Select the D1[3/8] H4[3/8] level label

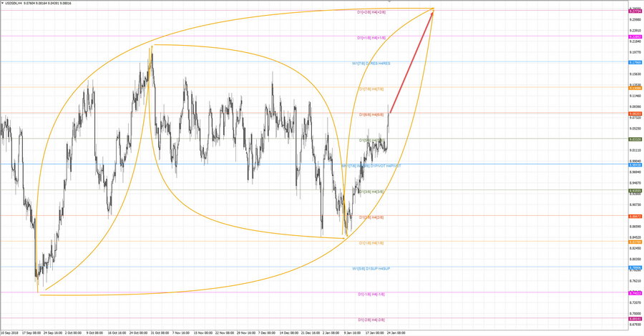tap(371, 192)
